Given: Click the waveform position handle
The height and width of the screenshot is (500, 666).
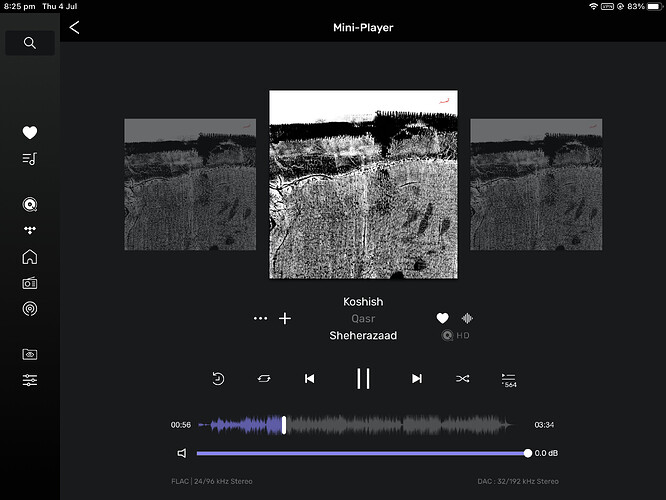Looking at the screenshot, I should tap(284, 425).
